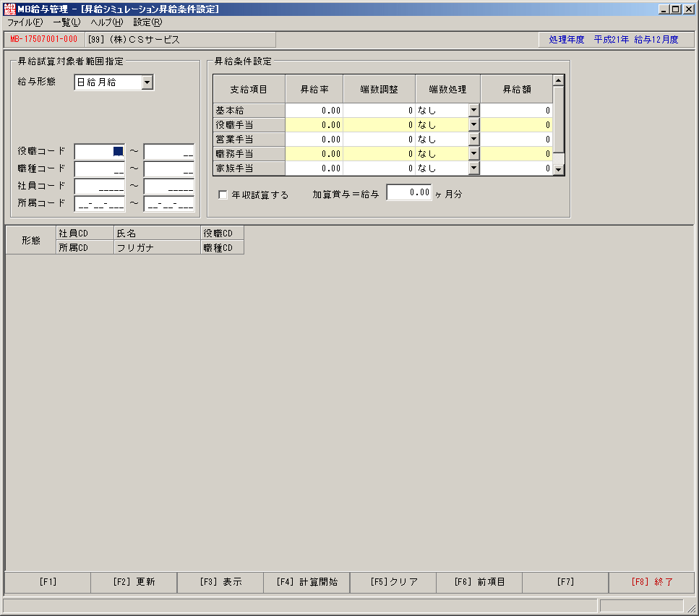
Task: Exit using the [F8] 終了 button
Action: pos(652,582)
